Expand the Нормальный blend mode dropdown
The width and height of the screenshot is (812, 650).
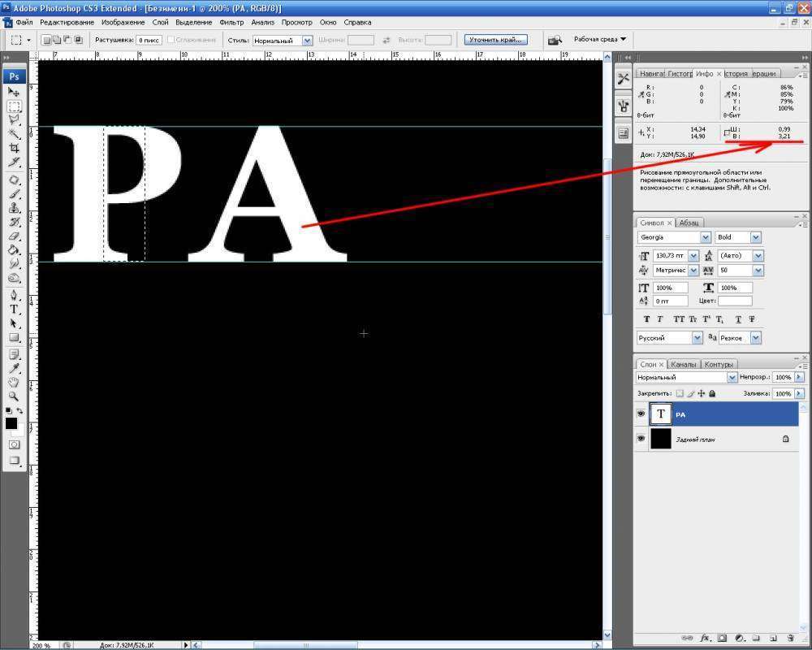(x=732, y=378)
